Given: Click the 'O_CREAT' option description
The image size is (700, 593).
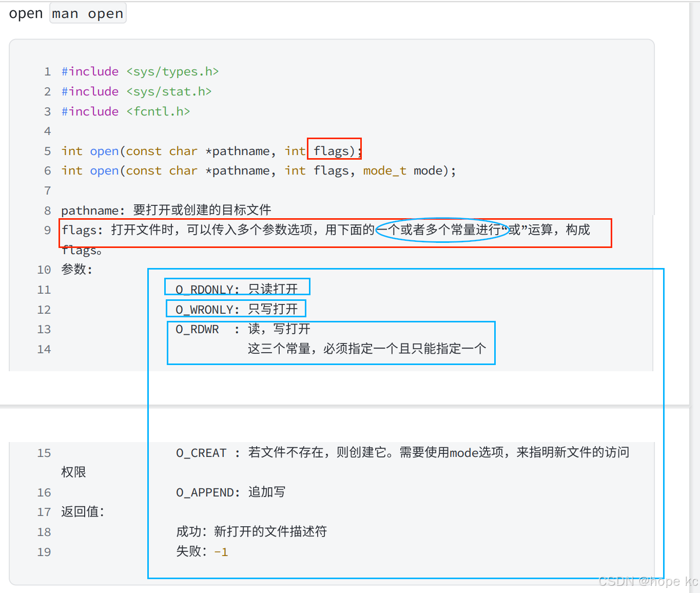Looking at the screenshot, I should (403, 452).
